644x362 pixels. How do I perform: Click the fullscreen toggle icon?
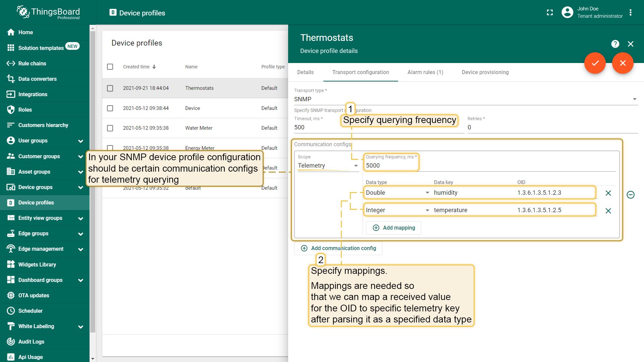(x=550, y=13)
